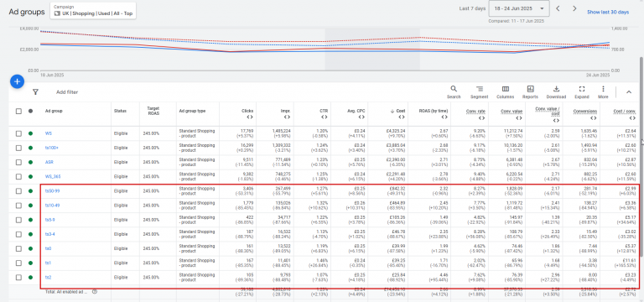Tick checkbox for WS row
This screenshot has width=644, height=302.
click(18, 133)
